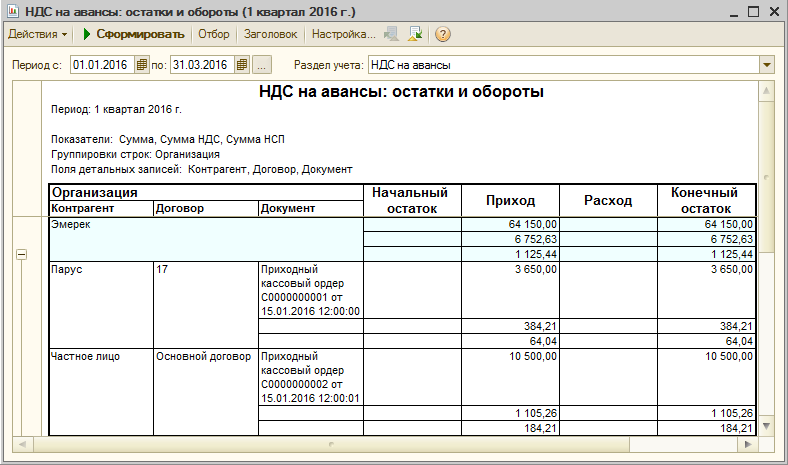
Task: Click the horizontal scrollbar right arrow
Action: click(x=750, y=443)
